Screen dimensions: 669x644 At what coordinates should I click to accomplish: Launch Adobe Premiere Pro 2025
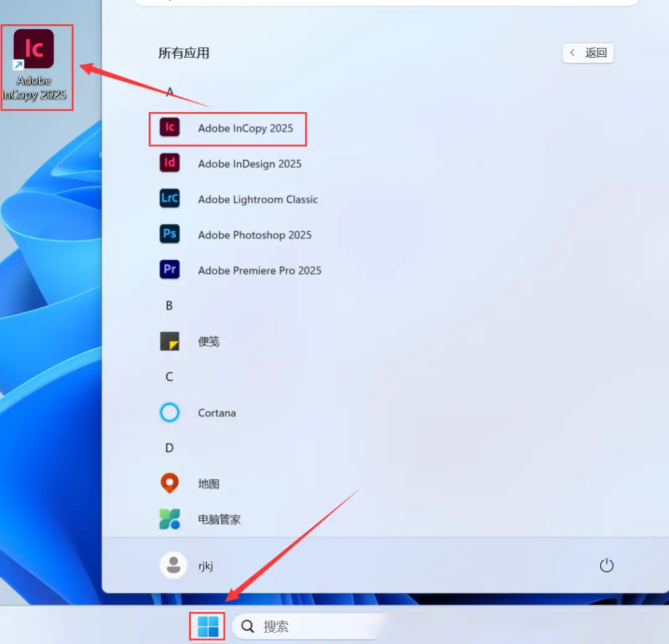[x=259, y=270]
